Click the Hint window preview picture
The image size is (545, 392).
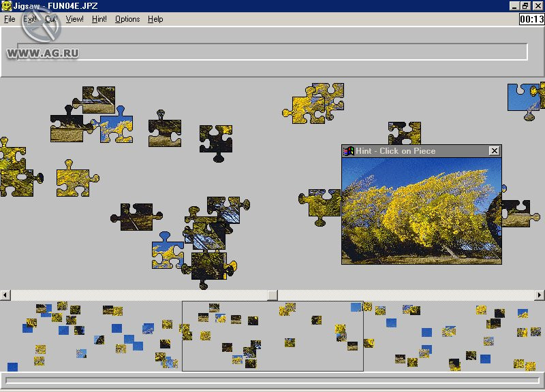422,211
